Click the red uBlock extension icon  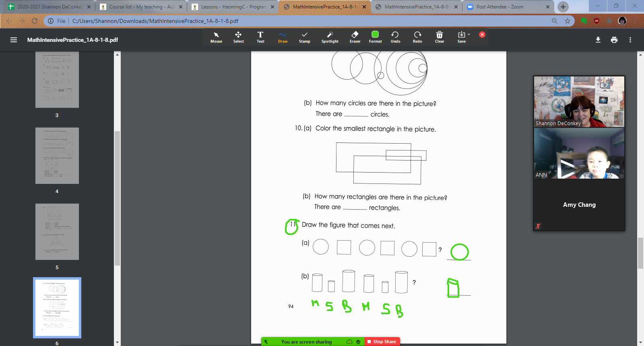pos(597,21)
